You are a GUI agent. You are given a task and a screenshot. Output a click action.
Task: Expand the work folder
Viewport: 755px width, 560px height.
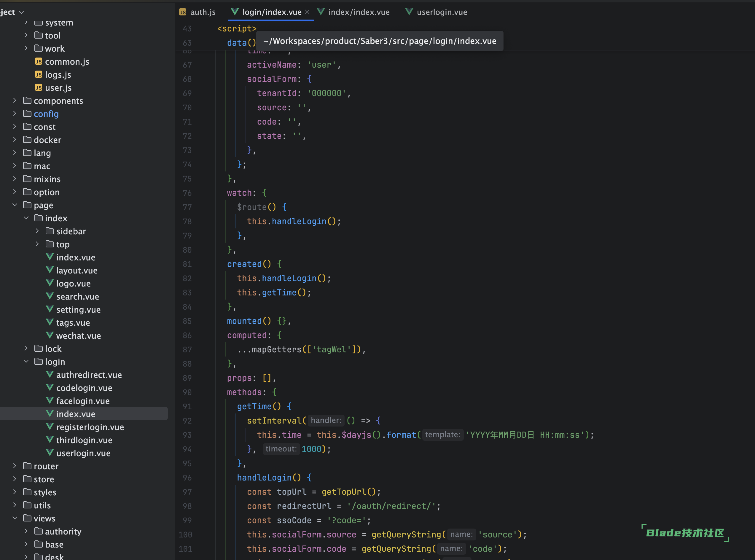(x=26, y=48)
